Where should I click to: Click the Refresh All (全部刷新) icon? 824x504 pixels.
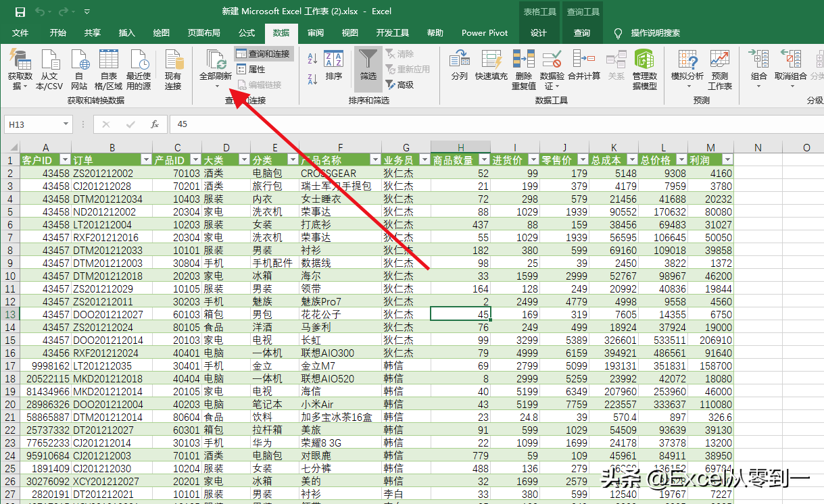tap(216, 60)
